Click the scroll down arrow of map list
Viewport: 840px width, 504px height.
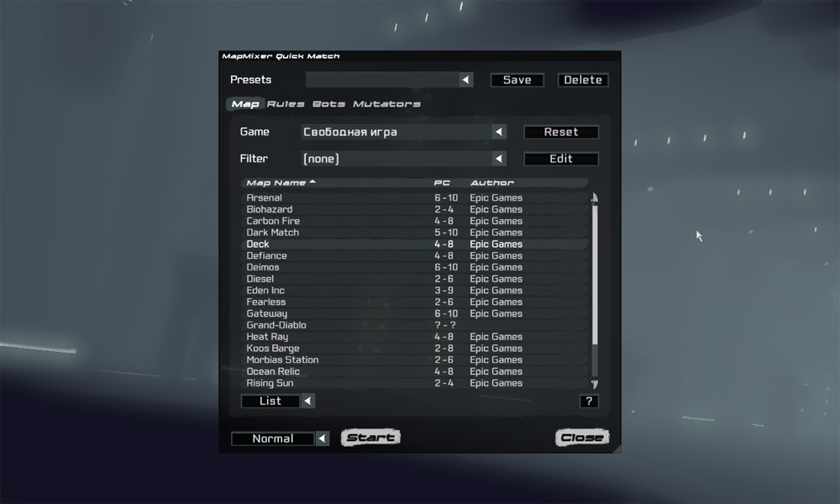(595, 384)
